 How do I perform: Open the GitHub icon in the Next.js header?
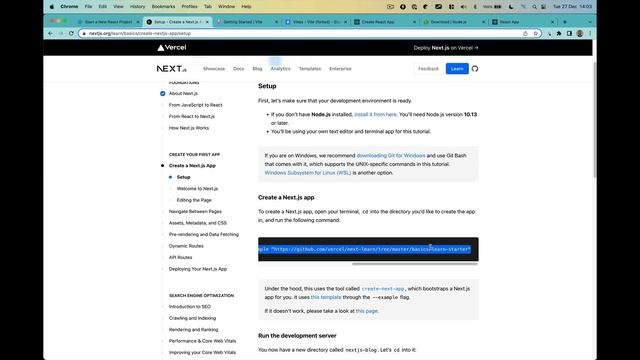tap(475, 69)
